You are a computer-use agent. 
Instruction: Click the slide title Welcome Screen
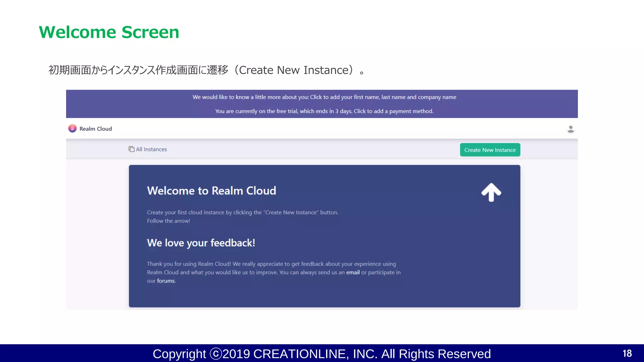click(x=109, y=32)
